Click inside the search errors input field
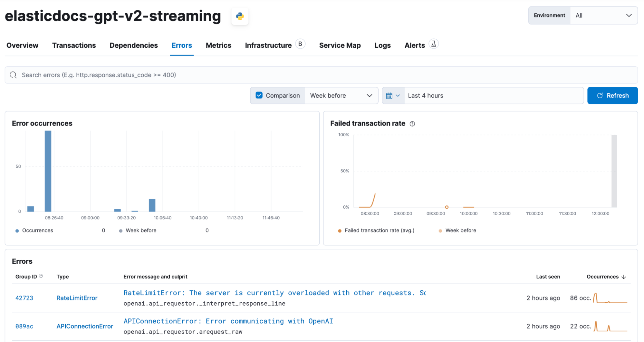Screen dimensions: 644x342 [x=193, y=75]
